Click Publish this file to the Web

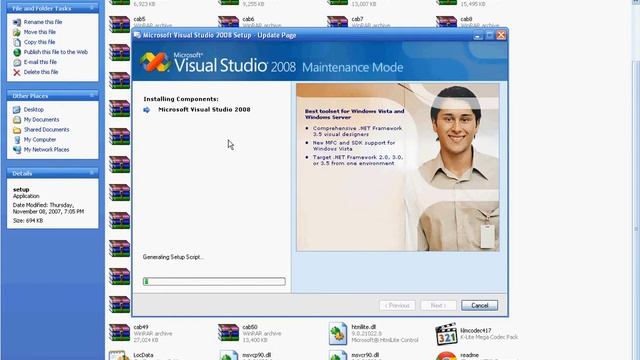point(56,52)
